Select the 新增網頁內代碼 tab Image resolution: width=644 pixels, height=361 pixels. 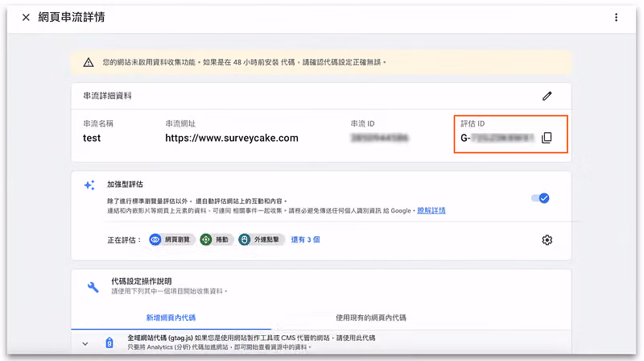[171, 317]
